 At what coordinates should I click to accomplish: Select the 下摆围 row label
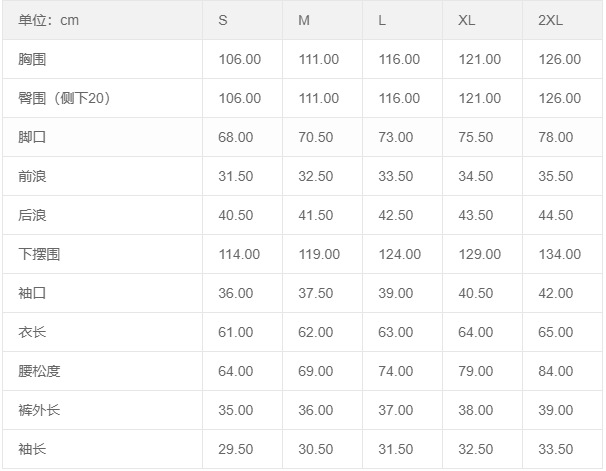pos(39,254)
